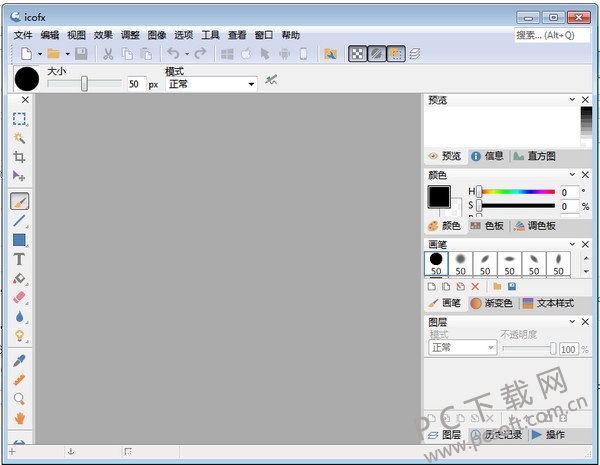Expand the 预览 panel options chevron
Viewport: 600px width, 465px height.
click(572, 100)
